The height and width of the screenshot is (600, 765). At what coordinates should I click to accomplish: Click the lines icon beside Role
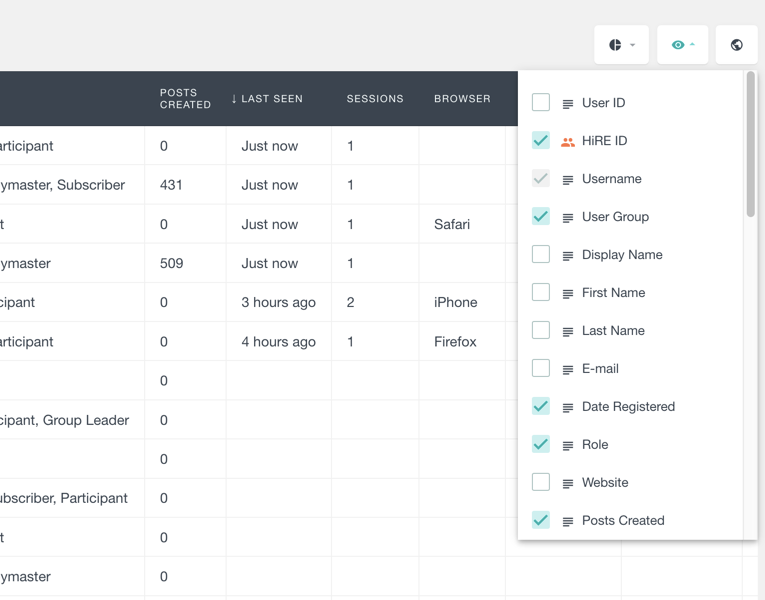pyautogui.click(x=567, y=446)
